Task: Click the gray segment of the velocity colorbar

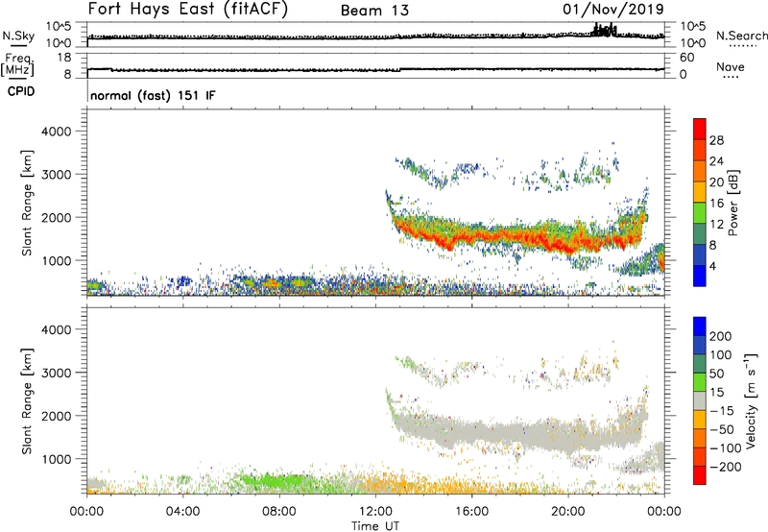Action: click(x=700, y=400)
